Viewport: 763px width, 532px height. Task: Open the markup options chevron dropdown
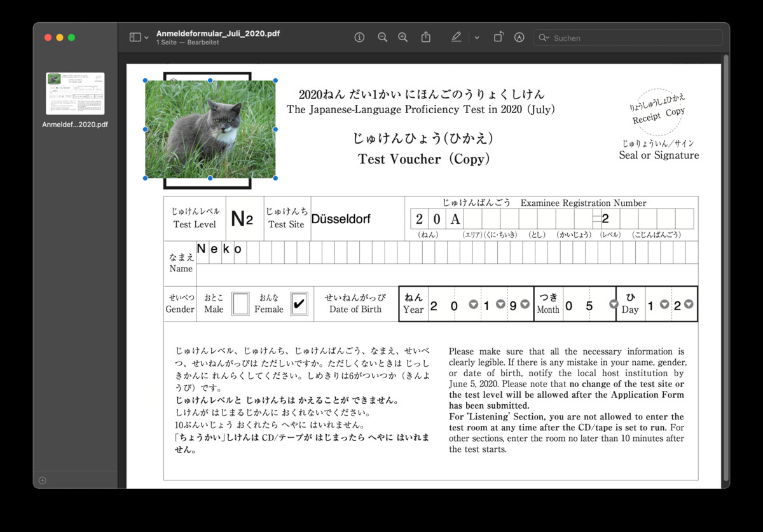[x=477, y=37]
